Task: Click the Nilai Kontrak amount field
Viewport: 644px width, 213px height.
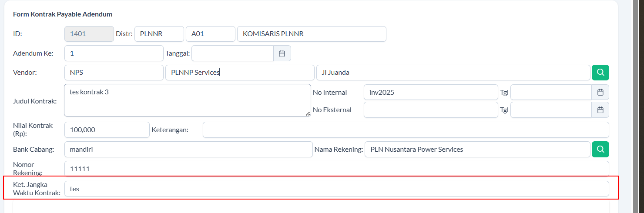Action: click(x=107, y=130)
